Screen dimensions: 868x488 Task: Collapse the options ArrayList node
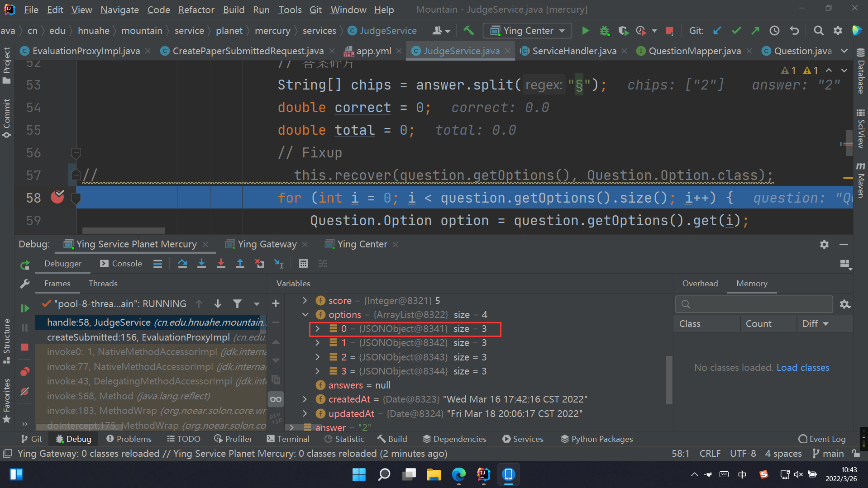point(305,314)
